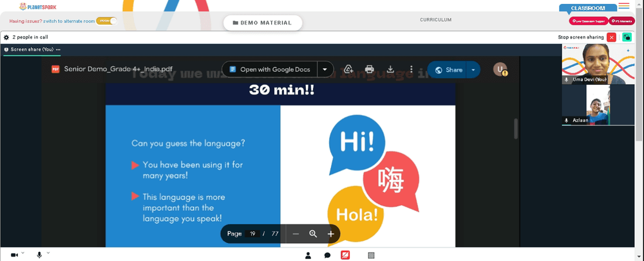Click the page number input field

[x=252, y=234]
